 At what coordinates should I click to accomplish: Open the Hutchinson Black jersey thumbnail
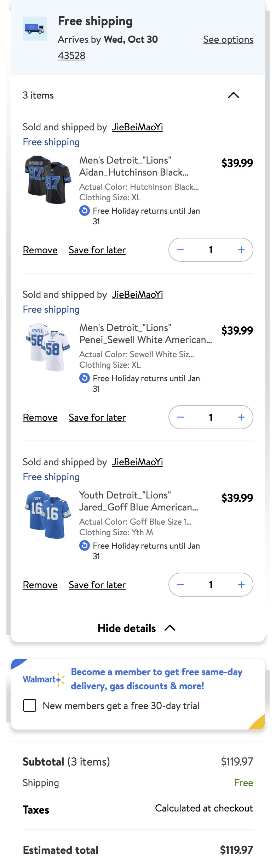(48, 179)
